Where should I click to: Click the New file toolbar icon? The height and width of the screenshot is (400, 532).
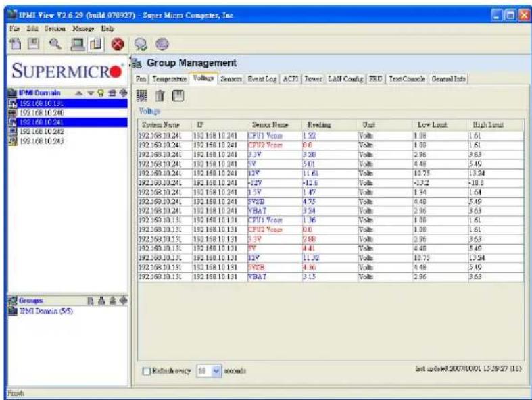(x=16, y=44)
